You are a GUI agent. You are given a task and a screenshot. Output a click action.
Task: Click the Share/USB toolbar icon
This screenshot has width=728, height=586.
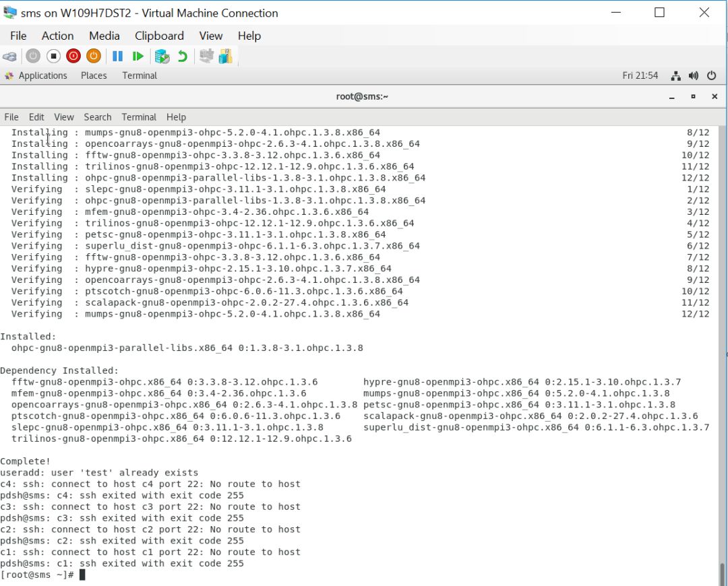pyautogui.click(x=226, y=56)
